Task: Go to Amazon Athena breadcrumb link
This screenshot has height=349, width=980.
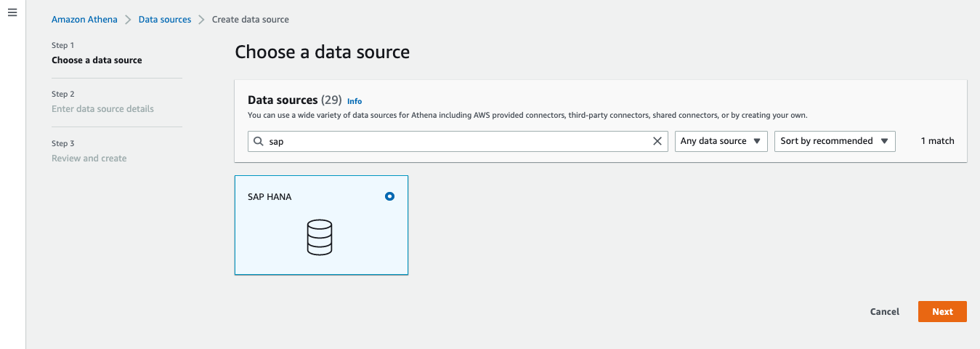Action: point(84,20)
